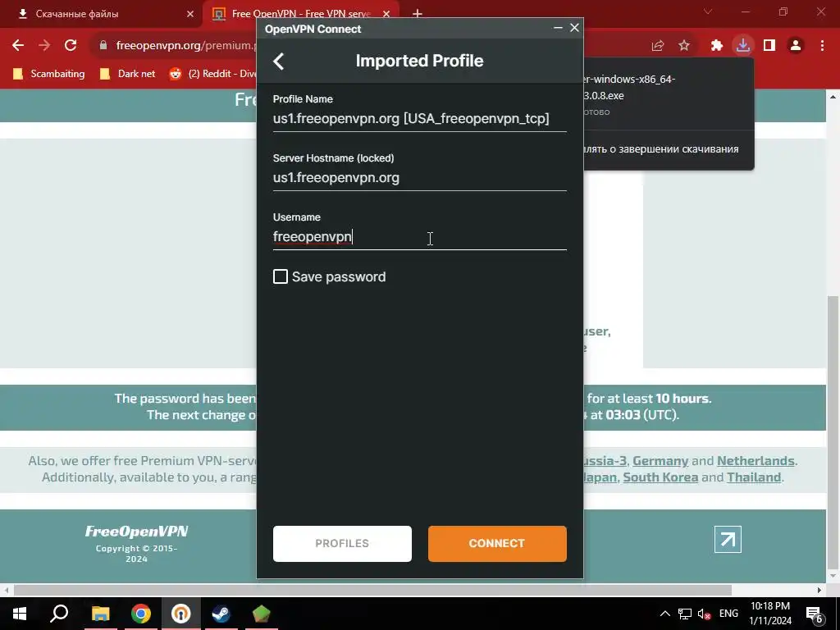
Task: Open the muted volume tray icon
Action: [704, 614]
